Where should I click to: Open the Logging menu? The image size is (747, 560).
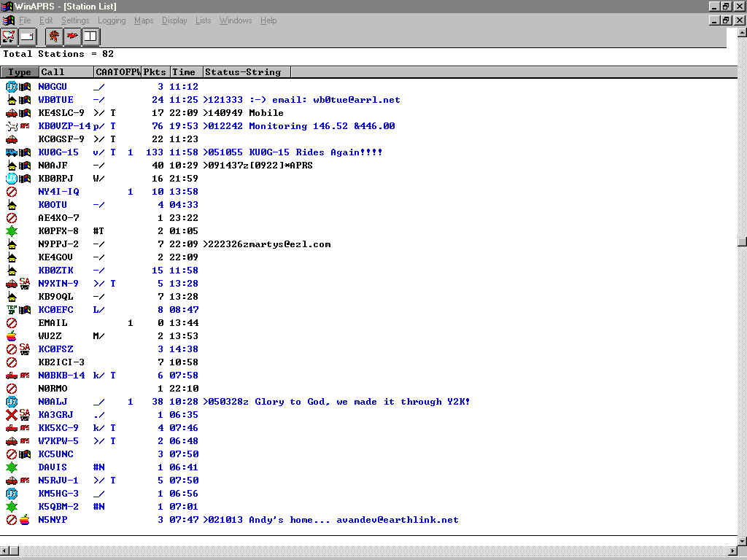[x=112, y=20]
